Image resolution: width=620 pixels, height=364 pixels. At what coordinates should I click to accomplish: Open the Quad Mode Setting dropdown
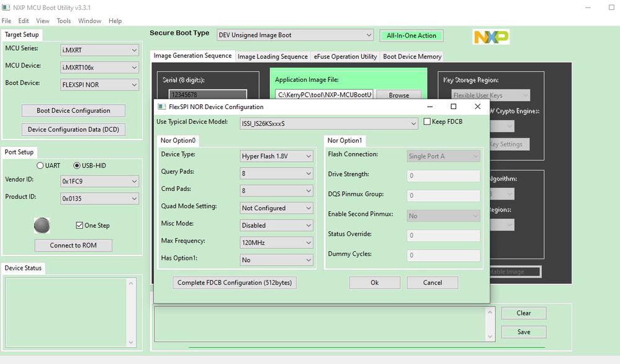point(276,208)
